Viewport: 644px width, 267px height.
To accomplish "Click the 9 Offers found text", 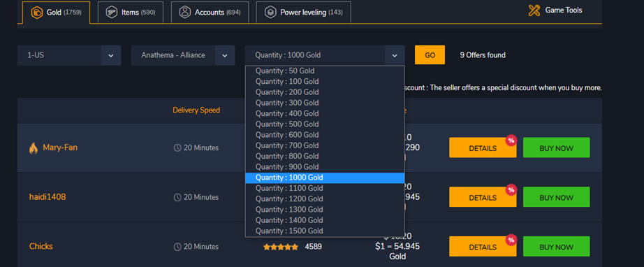I will click(x=483, y=55).
